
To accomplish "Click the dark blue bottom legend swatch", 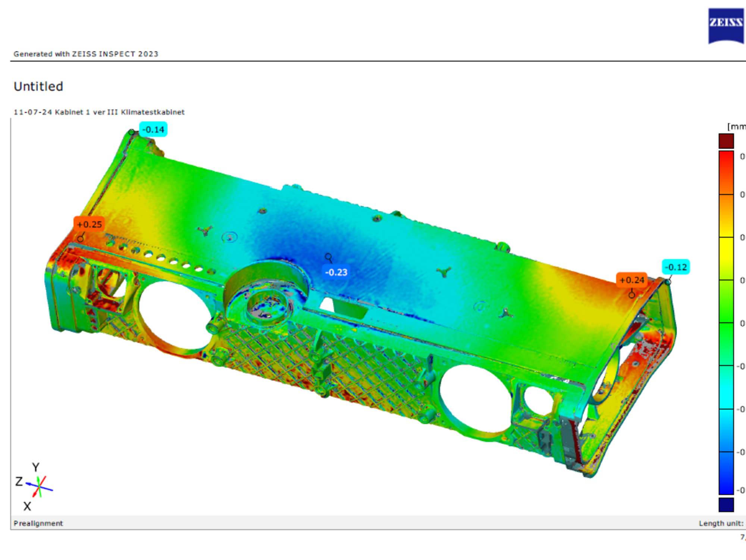I will click(x=726, y=504).
